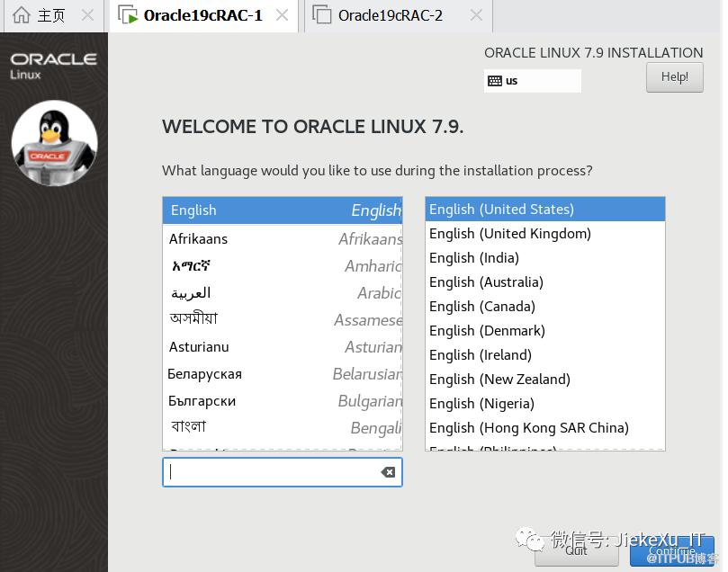Click the clear icon in search field
The image size is (728, 572).
coord(388,472)
